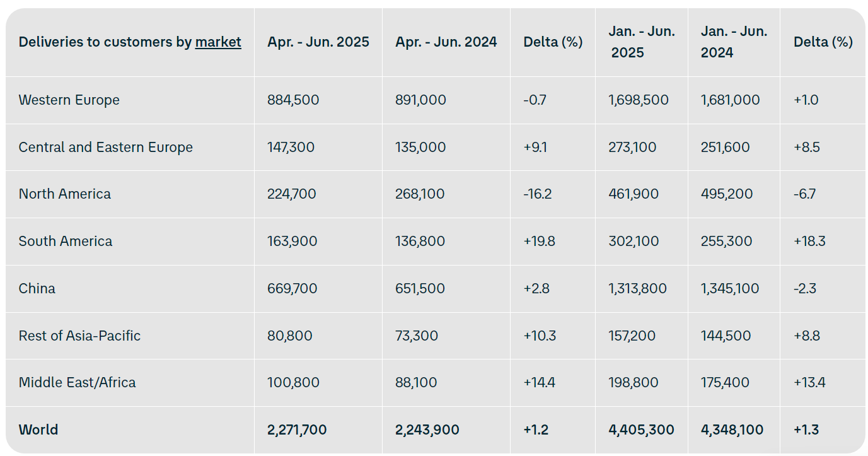Click the +13.4 Middle East/Africa delta cell
The width and height of the screenshot is (868, 456).
pyautogui.click(x=809, y=383)
